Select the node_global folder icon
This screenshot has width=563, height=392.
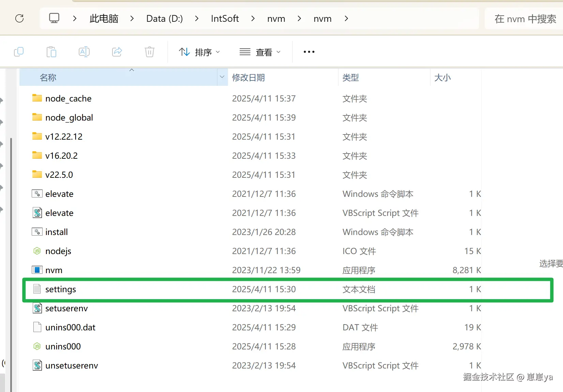(x=37, y=117)
